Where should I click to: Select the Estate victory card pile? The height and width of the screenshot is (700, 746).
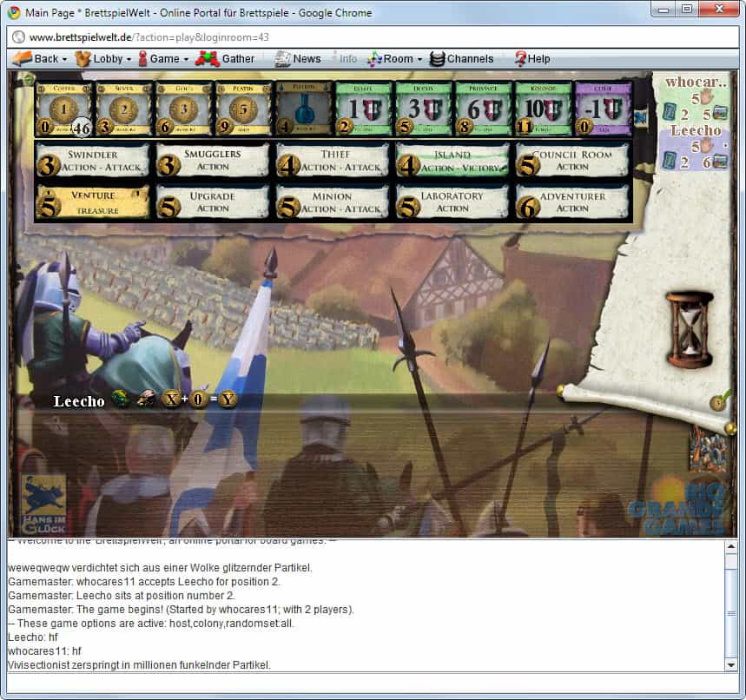pyautogui.click(x=364, y=109)
